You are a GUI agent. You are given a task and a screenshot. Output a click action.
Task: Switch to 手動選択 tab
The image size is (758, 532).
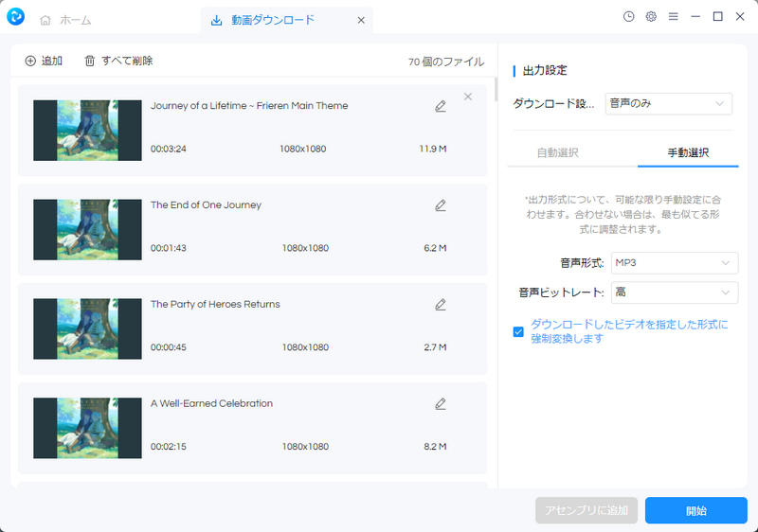point(688,153)
